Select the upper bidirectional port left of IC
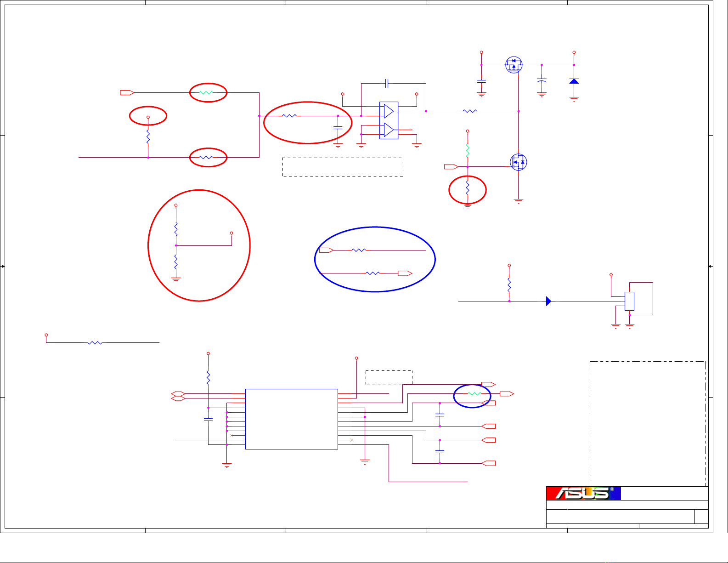The width and height of the screenshot is (728, 563). [178, 394]
